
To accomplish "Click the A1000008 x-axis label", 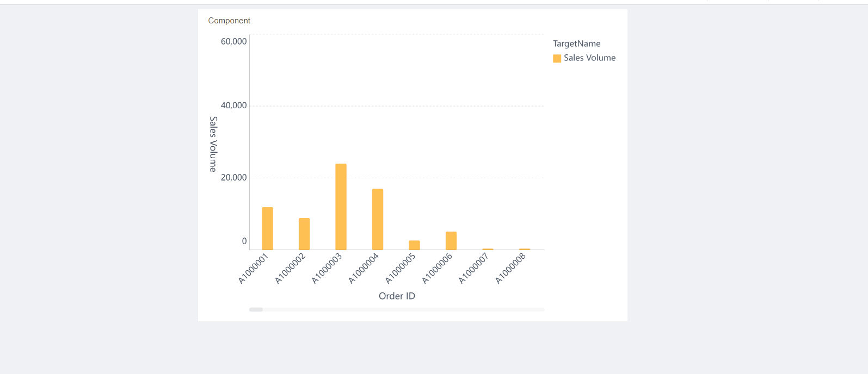I will click(x=510, y=268).
